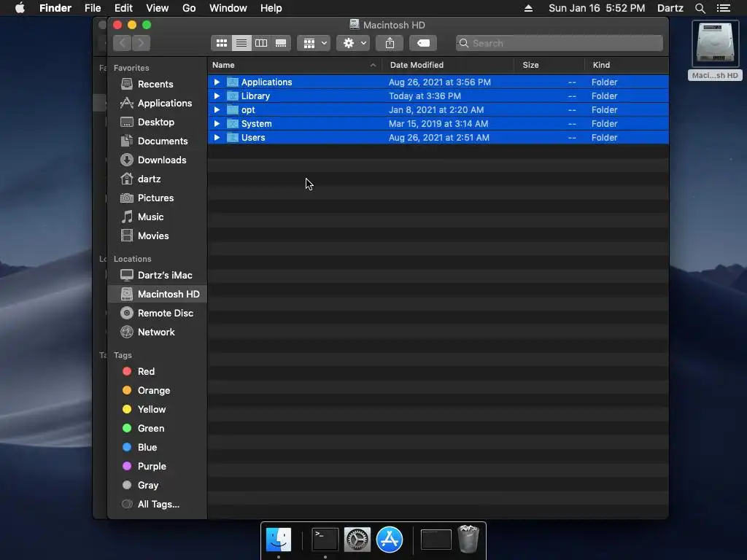
Task: Expand the Users folder disclosure triangle
Action: (x=217, y=137)
